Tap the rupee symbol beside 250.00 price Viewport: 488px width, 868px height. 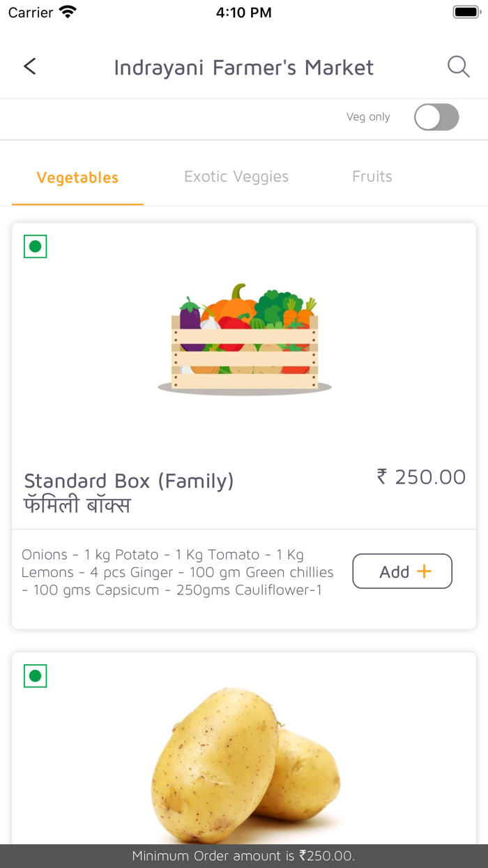[x=382, y=477]
